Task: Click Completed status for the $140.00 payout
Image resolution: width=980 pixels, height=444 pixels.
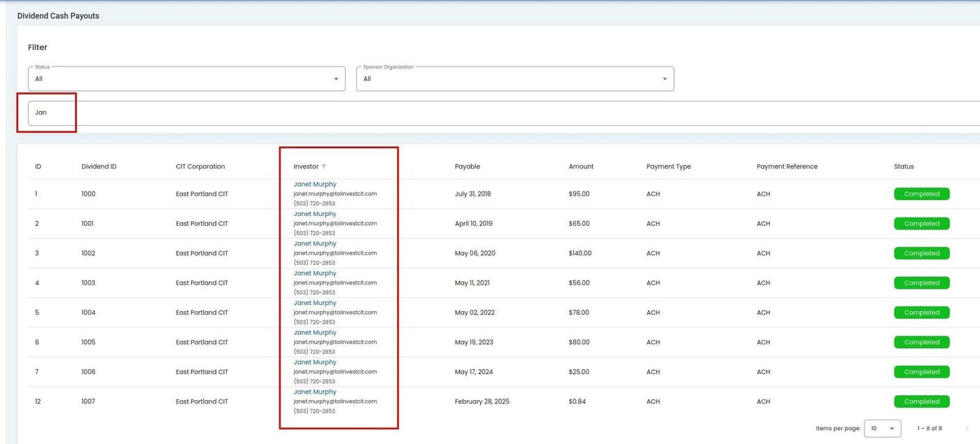Action: point(921,253)
